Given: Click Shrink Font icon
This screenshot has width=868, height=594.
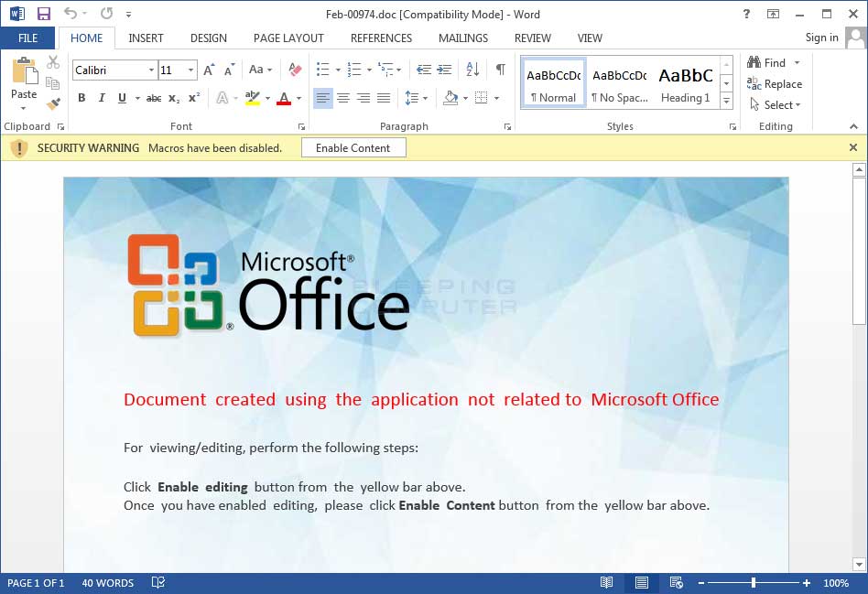Looking at the screenshot, I should 229,70.
